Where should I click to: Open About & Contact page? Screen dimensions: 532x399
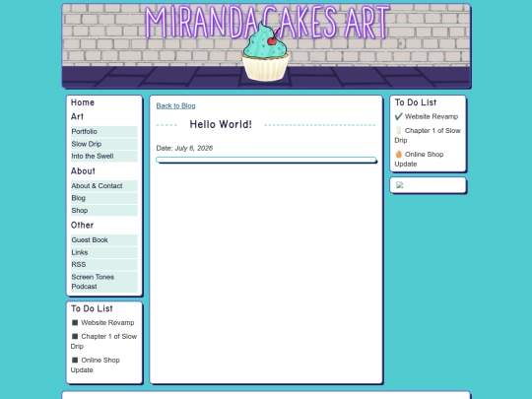coord(103,185)
